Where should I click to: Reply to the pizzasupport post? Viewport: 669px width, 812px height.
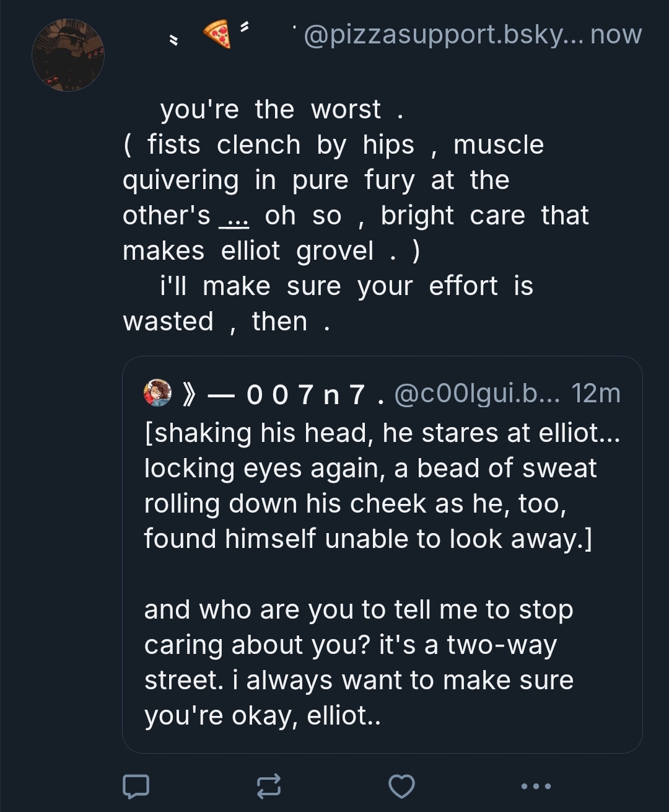[x=136, y=786]
